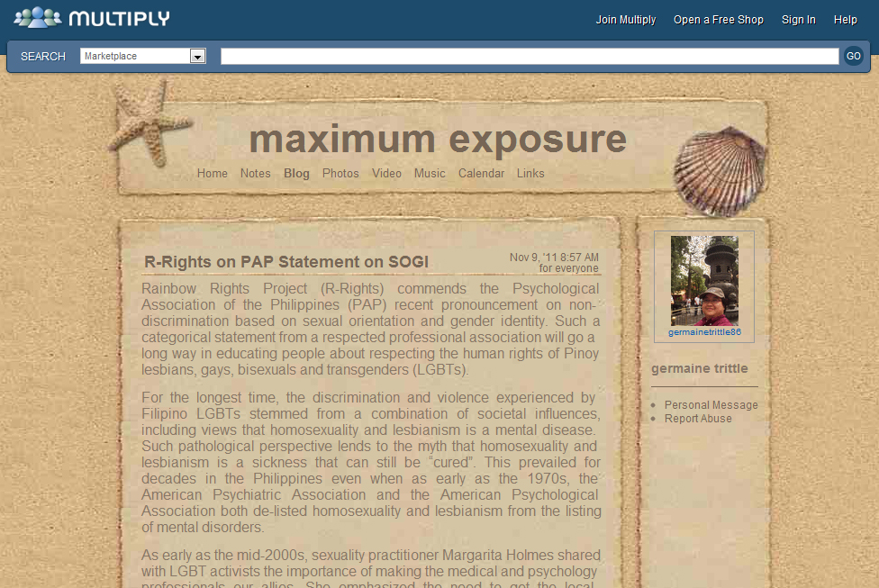
Task: Click the dropdown arrow next to Marketplace
Action: click(198, 56)
